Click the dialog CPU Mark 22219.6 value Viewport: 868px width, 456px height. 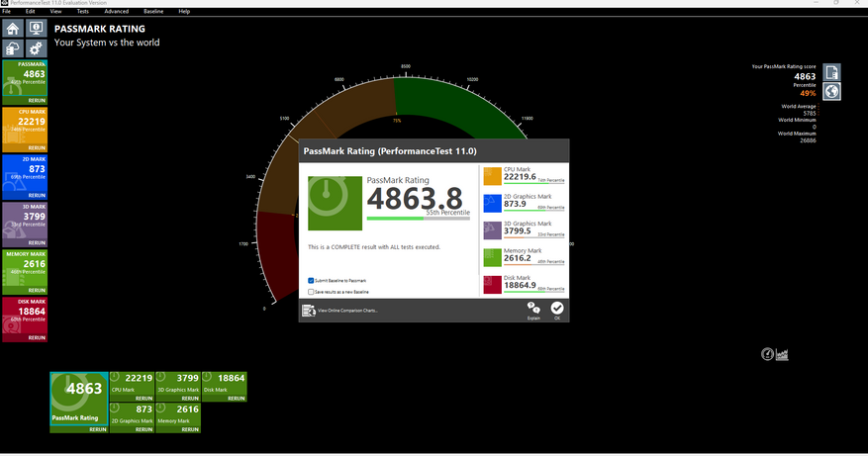pos(520,177)
